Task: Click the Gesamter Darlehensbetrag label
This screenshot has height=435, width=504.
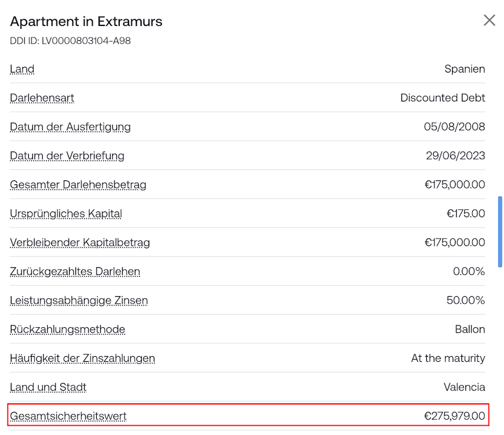Action: point(78,185)
